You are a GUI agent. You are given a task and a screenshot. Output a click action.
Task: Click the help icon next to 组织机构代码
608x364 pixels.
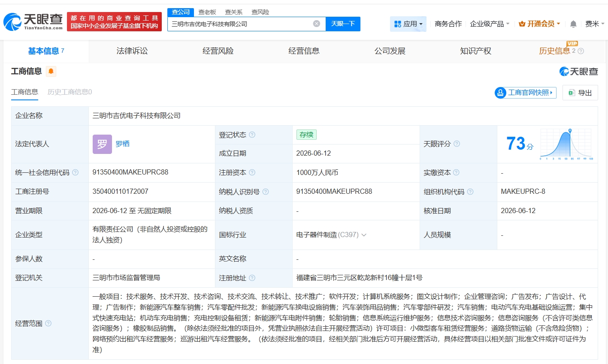pyautogui.click(x=470, y=192)
